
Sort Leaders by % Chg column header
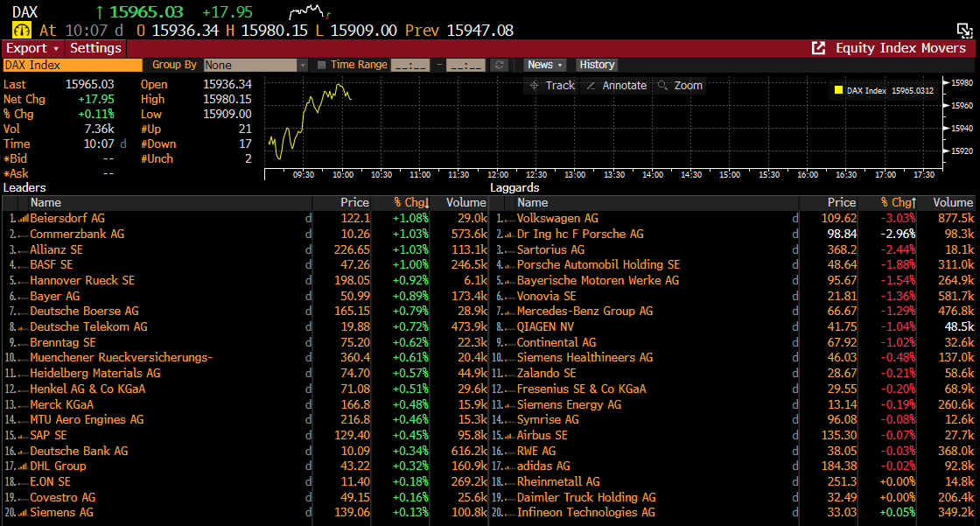point(409,202)
